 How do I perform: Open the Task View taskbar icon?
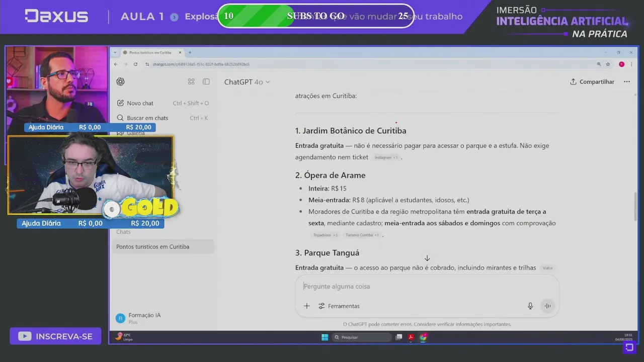click(x=399, y=337)
